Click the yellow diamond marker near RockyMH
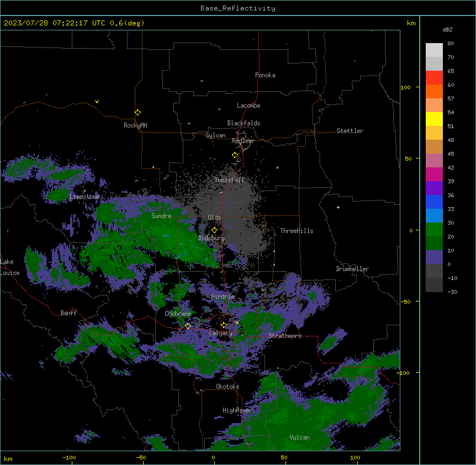476x465 pixels. click(x=137, y=113)
